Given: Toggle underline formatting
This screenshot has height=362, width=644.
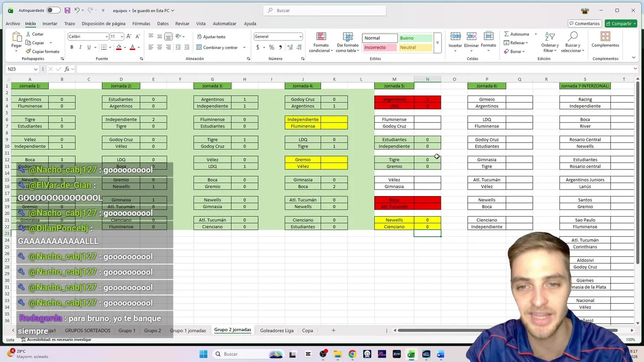Looking at the screenshot, I should [89, 47].
